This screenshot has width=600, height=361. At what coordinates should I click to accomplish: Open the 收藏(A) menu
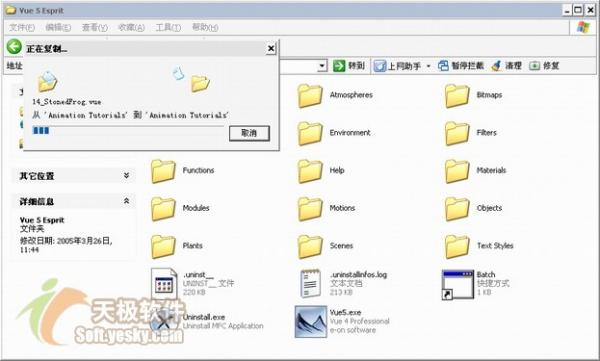pyautogui.click(x=131, y=27)
